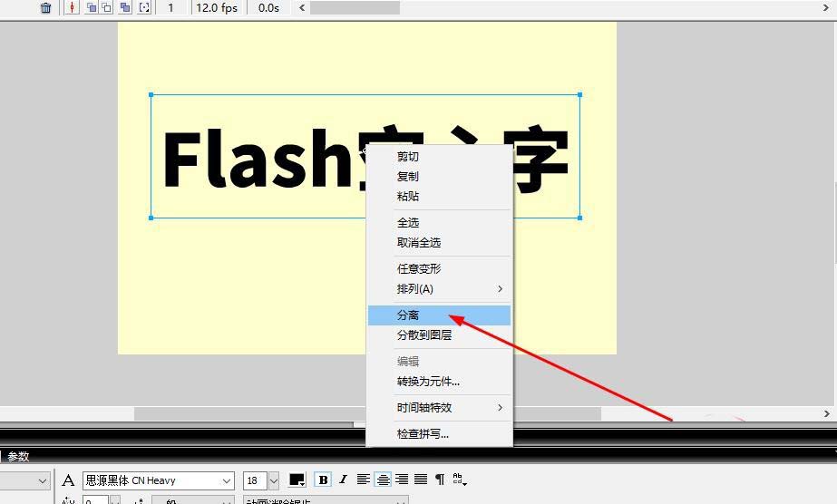This screenshot has height=504, width=837.
Task: Click the large A text tool icon
Action: point(68,480)
